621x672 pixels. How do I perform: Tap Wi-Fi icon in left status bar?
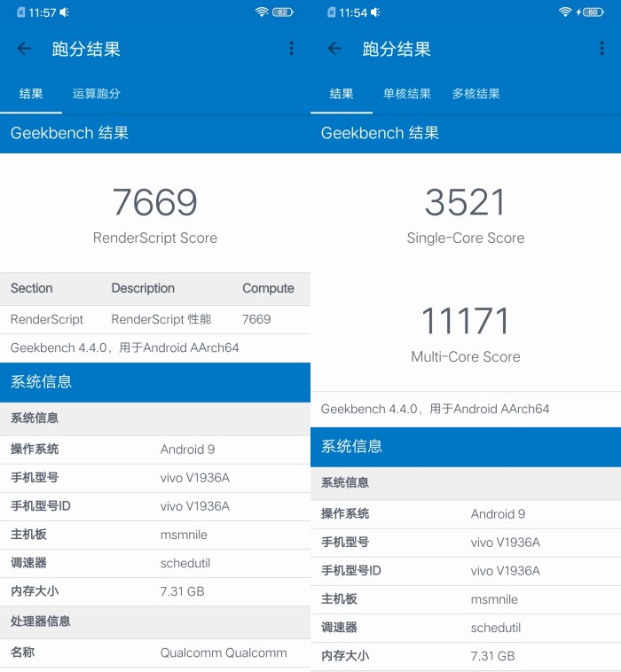(x=262, y=12)
